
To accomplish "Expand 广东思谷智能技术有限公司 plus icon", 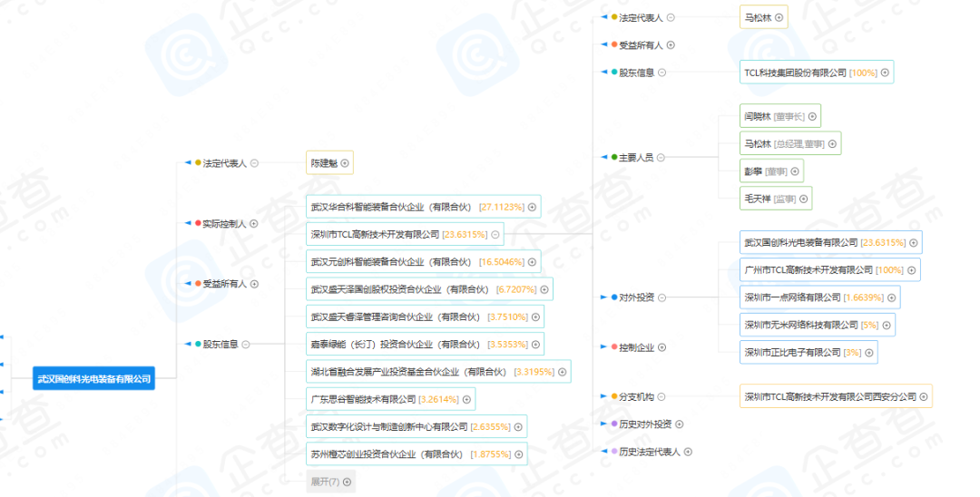I will (466, 399).
